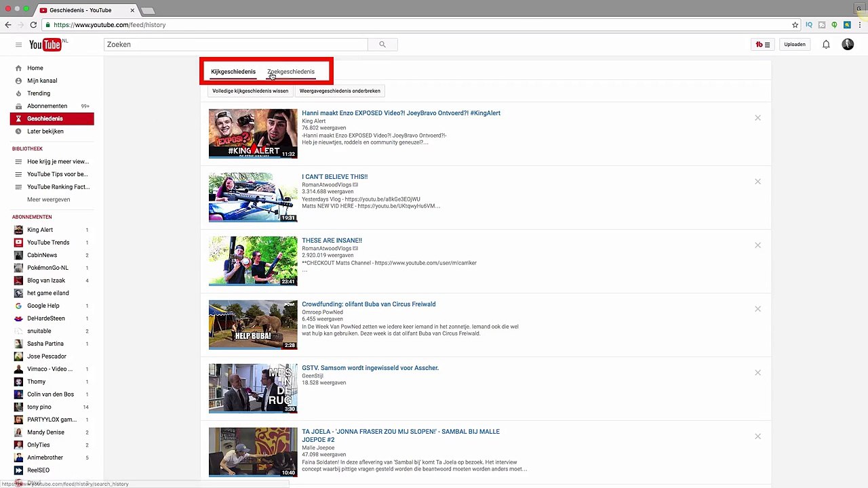
Task: Open the Chrome three-dot menu
Action: (860, 25)
